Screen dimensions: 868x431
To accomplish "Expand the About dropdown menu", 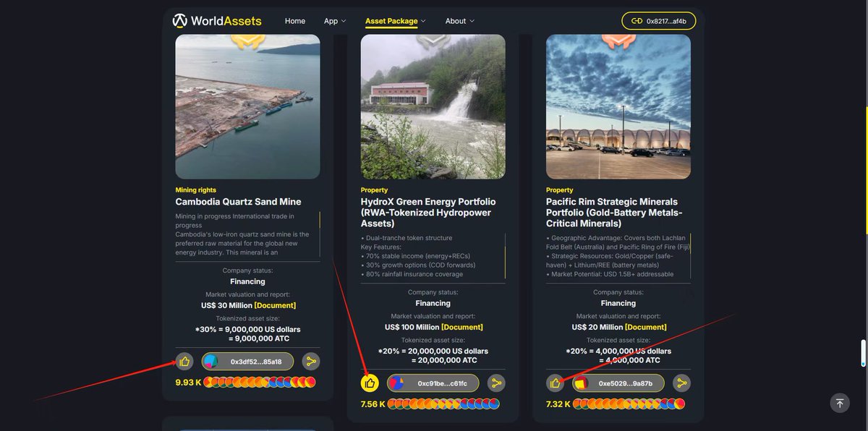I will pyautogui.click(x=460, y=21).
